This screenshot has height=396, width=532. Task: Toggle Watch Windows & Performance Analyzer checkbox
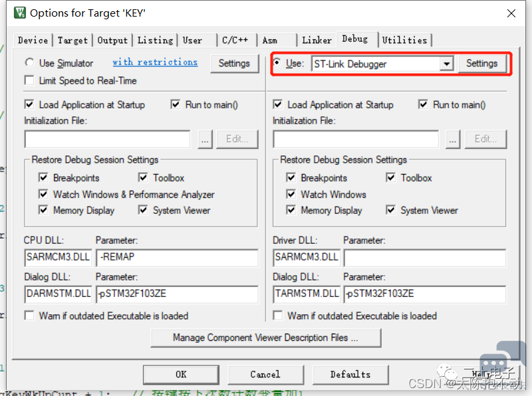[x=43, y=194]
